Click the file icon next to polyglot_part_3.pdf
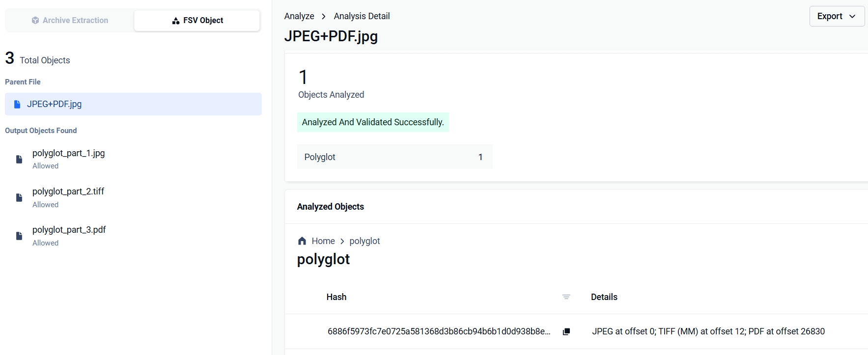Screen dimensions: 868x355 19,236
